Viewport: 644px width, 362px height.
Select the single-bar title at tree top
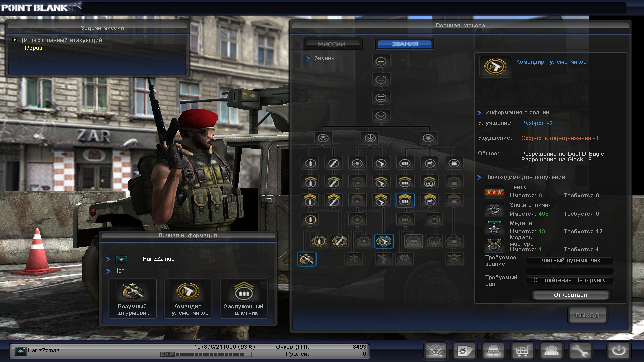point(381,61)
